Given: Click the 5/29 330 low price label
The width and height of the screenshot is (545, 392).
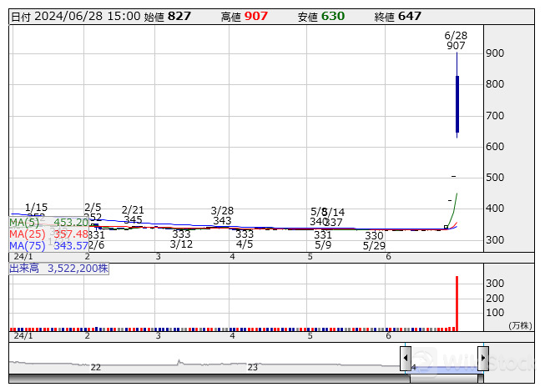Looking at the screenshot, I should [x=374, y=241].
